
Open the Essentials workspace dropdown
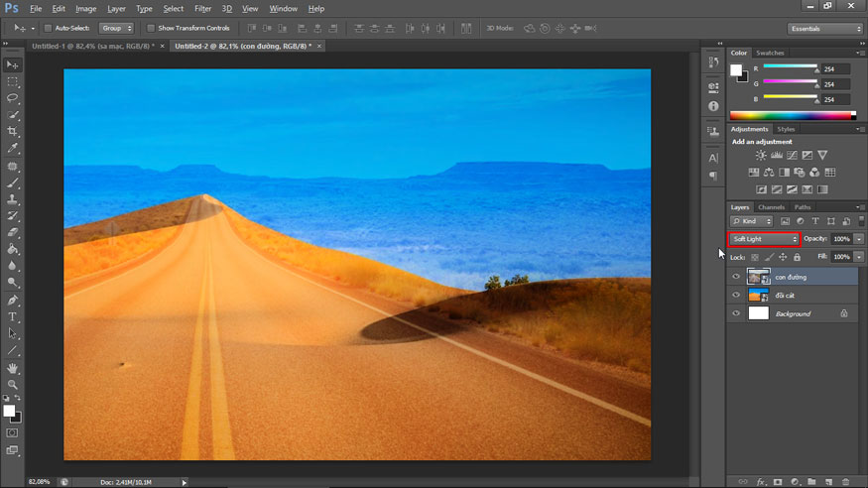pyautogui.click(x=825, y=29)
